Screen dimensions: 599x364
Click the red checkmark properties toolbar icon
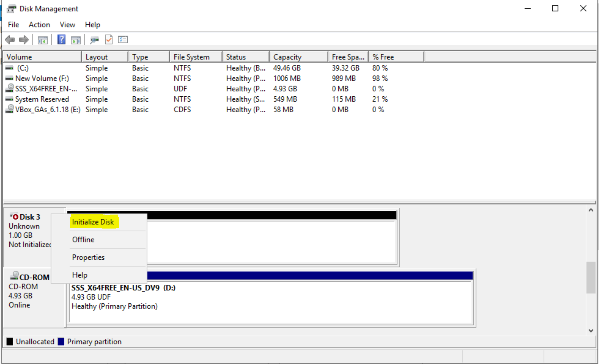tap(109, 40)
